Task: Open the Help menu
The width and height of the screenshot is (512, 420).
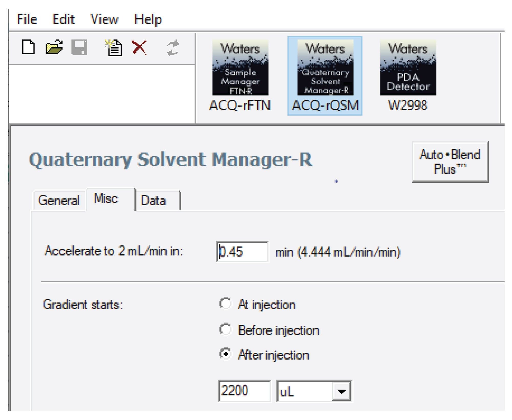Action: [x=148, y=20]
